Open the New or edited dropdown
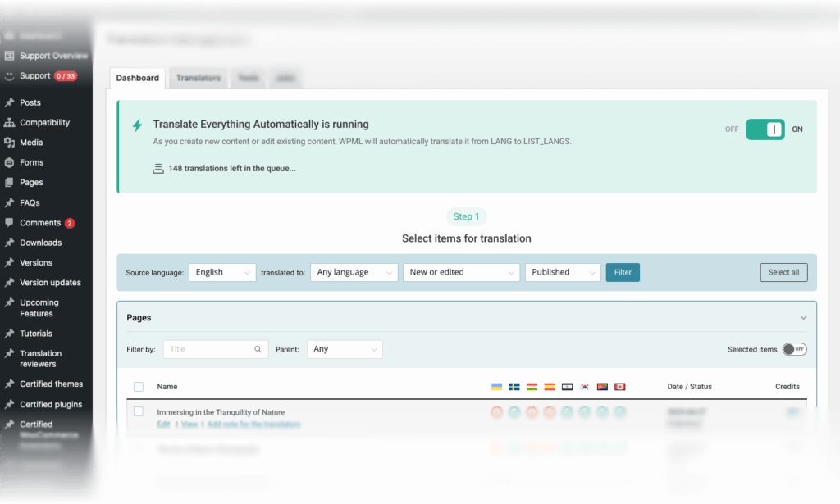 point(461,272)
